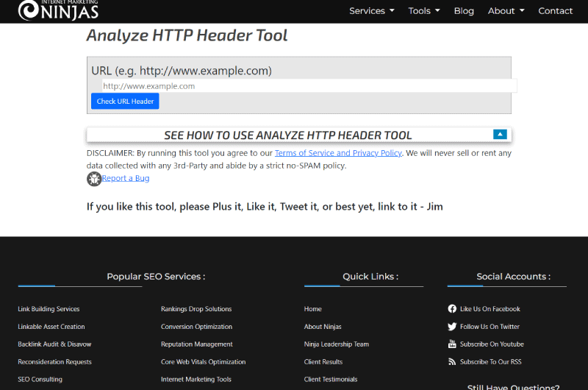Click the Internet Marketing Ninjas logo
Image resolution: width=588 pixels, height=390 pixels.
click(x=58, y=10)
